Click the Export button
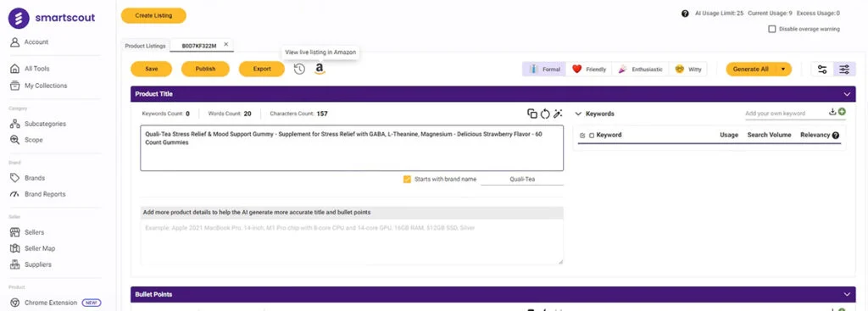Viewport: 868px width, 311px height. click(x=262, y=69)
